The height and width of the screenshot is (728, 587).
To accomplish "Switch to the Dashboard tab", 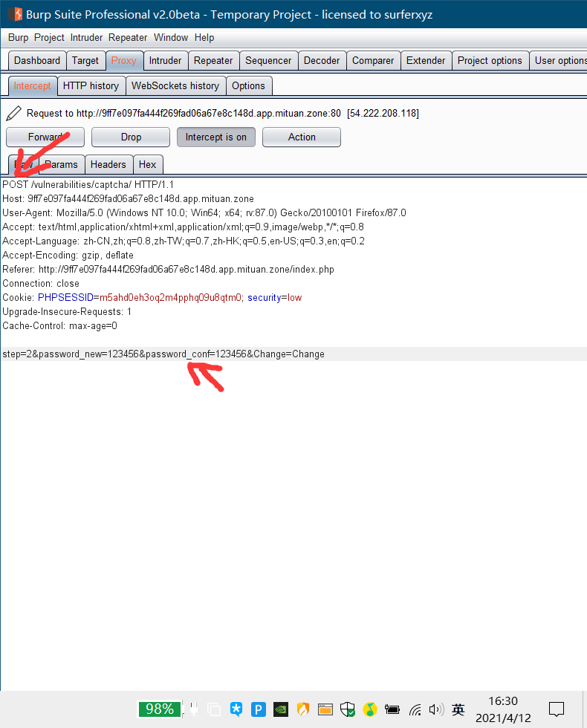I will coord(37,60).
